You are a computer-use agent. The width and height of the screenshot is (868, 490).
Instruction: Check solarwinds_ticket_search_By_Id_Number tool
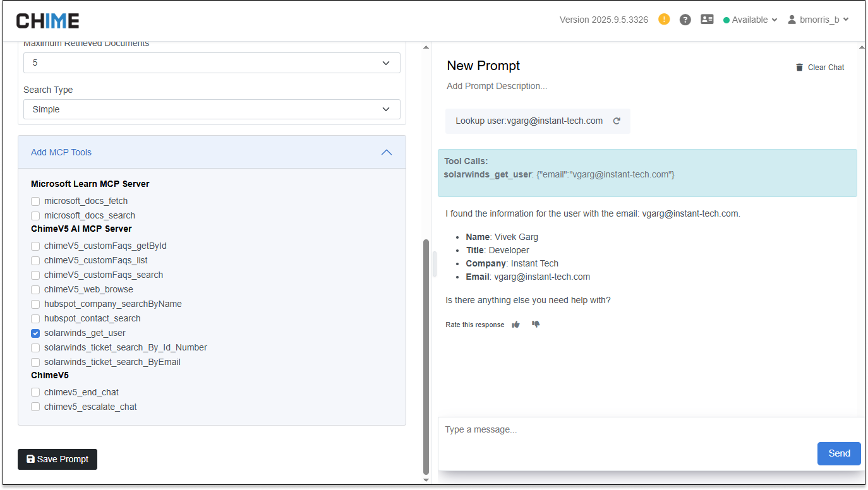click(35, 347)
